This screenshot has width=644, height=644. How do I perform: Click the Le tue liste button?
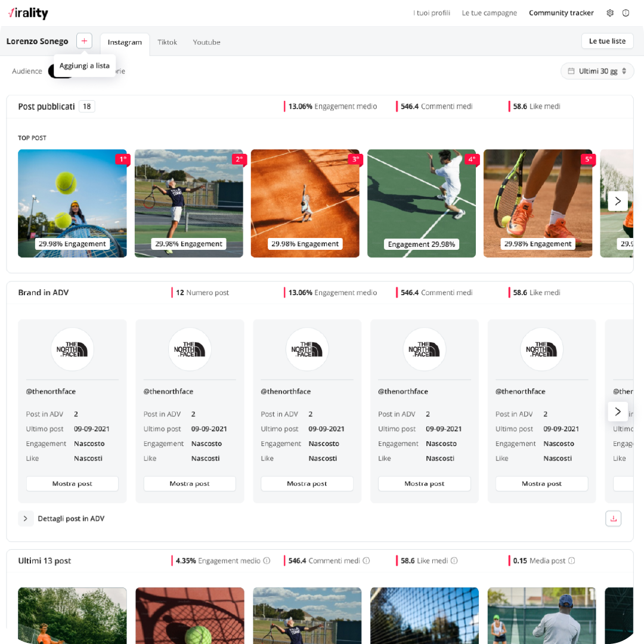607,41
